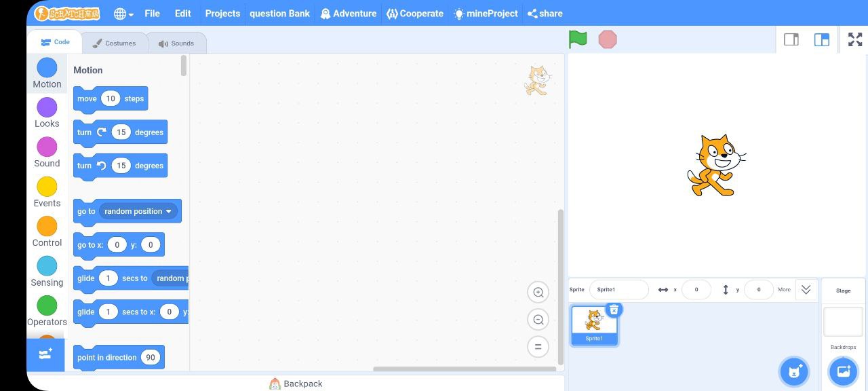Open the Backpack panel
Viewport: 868px width, 391px height.
point(296,384)
